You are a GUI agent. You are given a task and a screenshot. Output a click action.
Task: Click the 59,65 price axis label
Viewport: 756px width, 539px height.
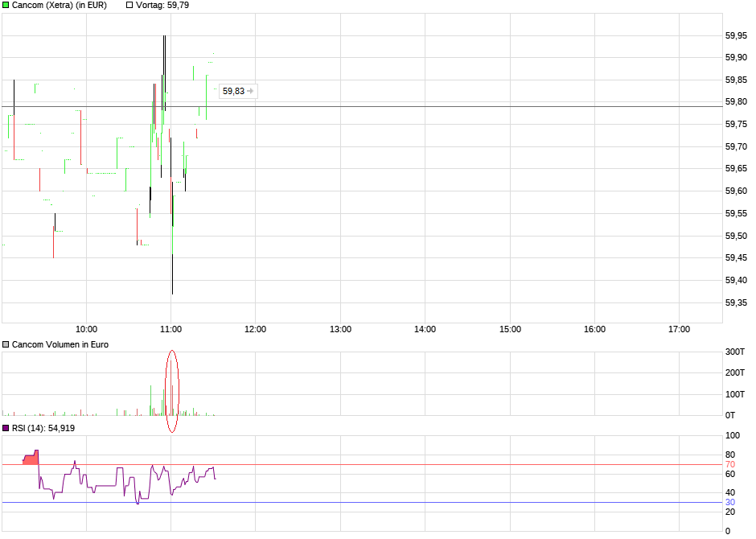coord(736,169)
